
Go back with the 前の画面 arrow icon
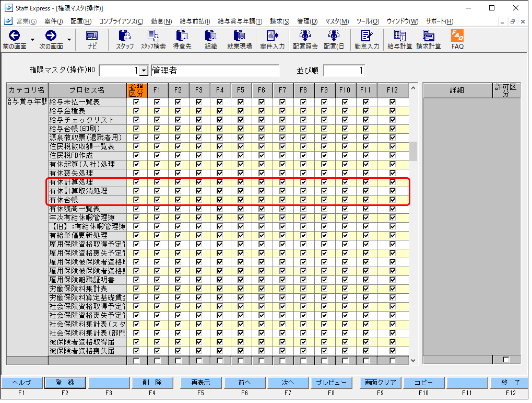[x=14, y=36]
